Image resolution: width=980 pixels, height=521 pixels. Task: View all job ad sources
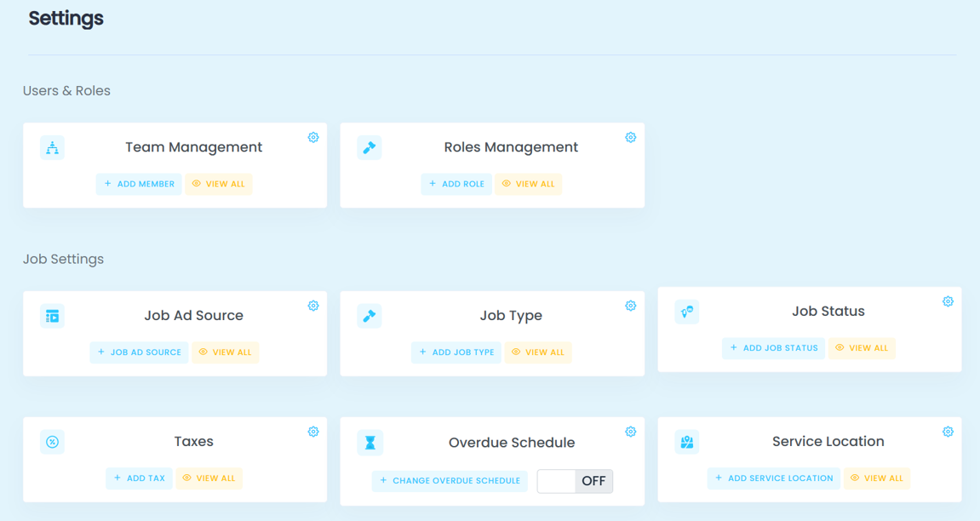(226, 352)
